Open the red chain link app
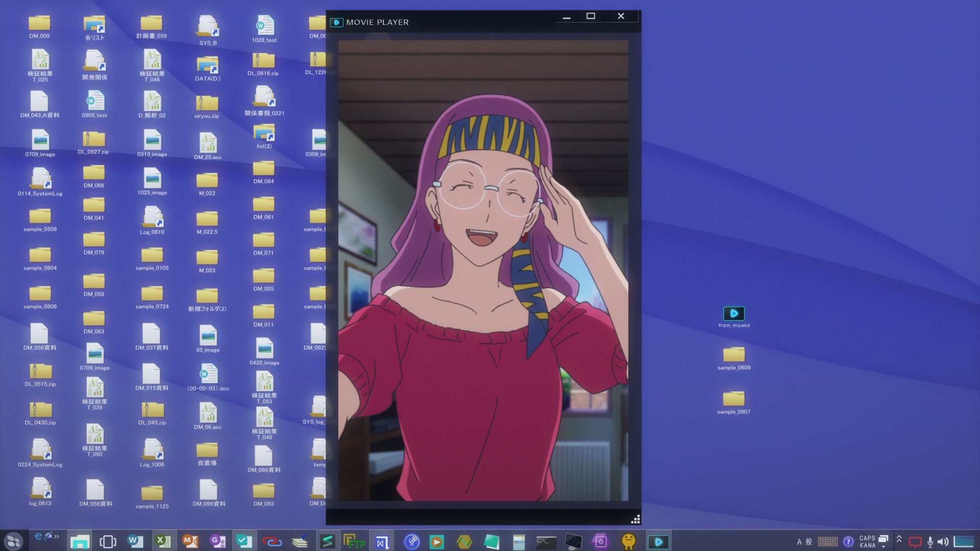 click(x=272, y=541)
